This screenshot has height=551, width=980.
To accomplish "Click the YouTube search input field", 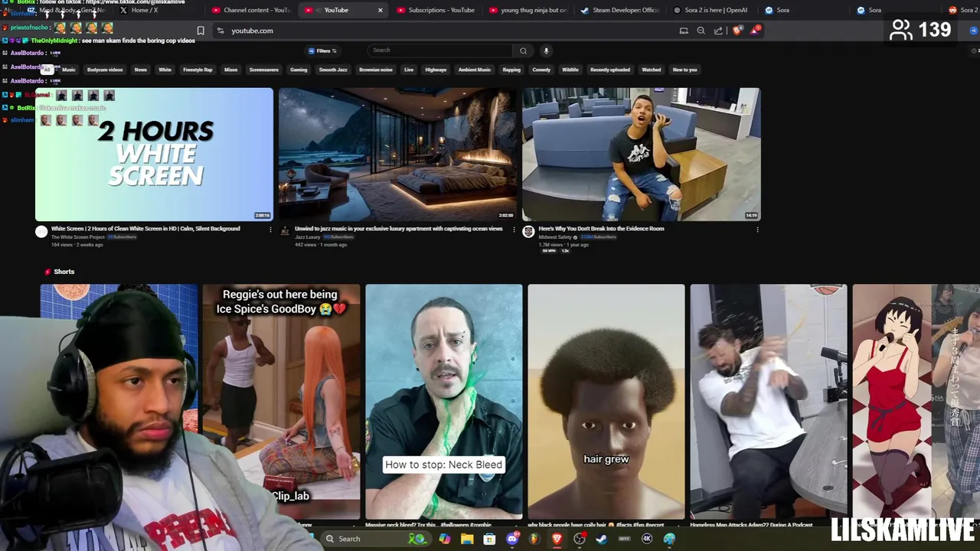I will (440, 51).
